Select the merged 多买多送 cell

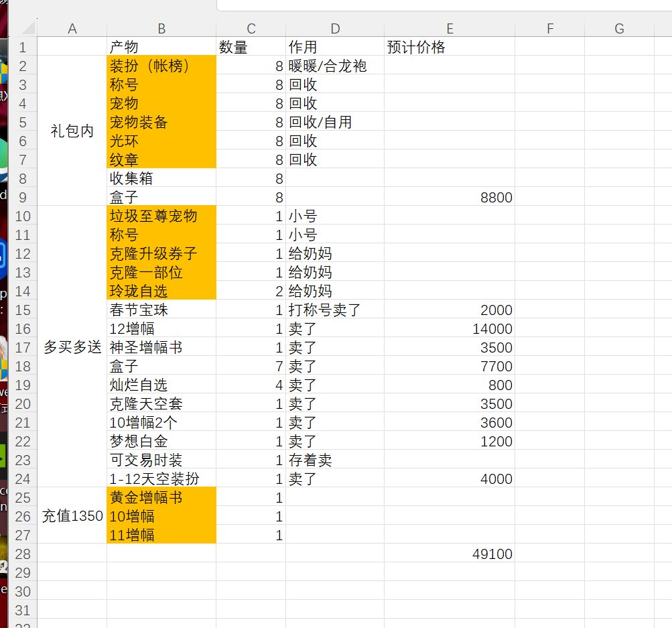coord(72,347)
